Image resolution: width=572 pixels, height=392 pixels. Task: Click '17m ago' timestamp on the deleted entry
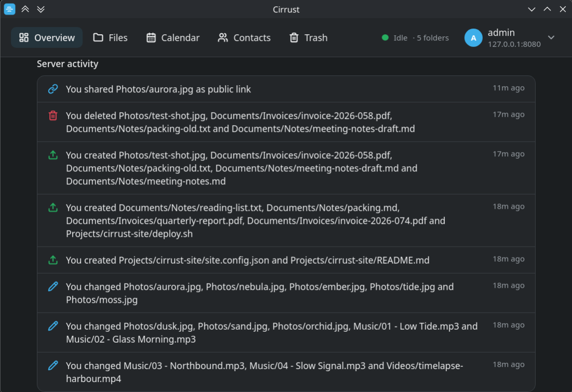(509, 114)
